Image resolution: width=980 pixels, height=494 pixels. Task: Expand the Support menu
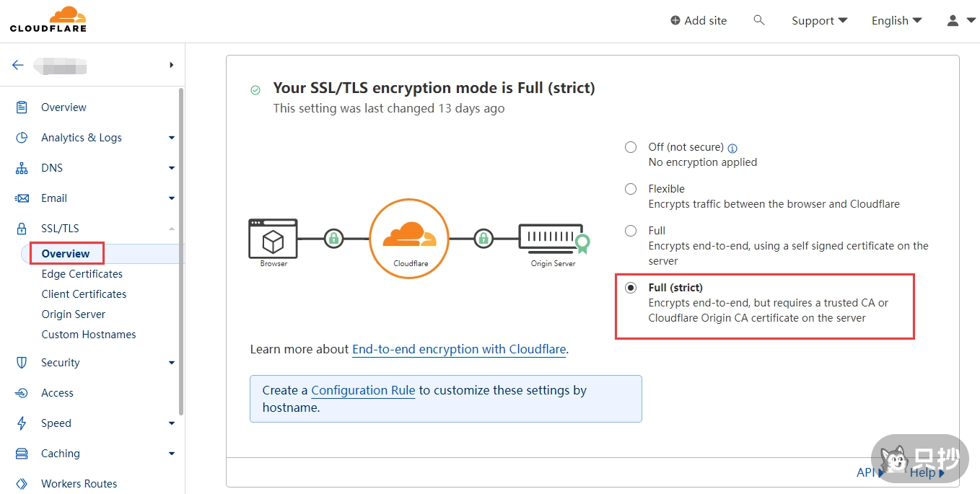click(818, 20)
